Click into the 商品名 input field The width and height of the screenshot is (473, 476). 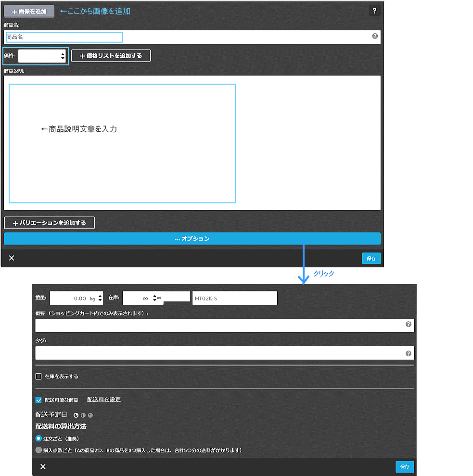64,37
